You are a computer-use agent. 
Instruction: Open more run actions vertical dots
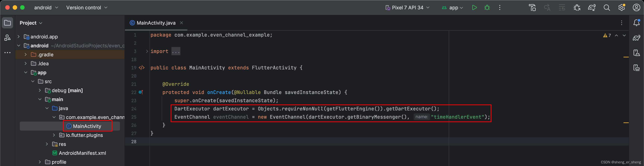[500, 7]
